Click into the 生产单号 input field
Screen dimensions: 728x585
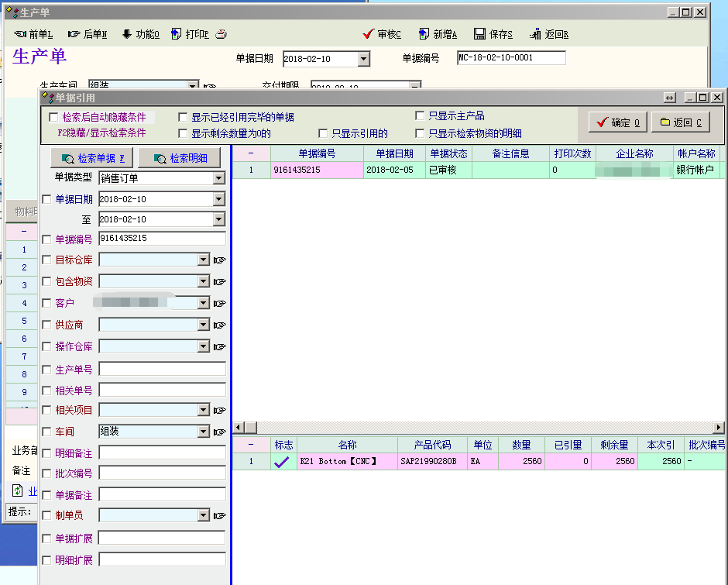[162, 369]
